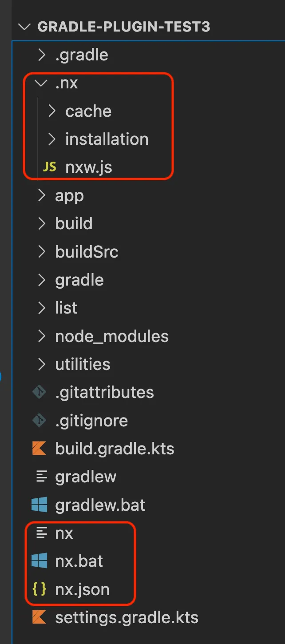Open the nx script file
Viewport: 285px width, 644px height.
point(64,533)
